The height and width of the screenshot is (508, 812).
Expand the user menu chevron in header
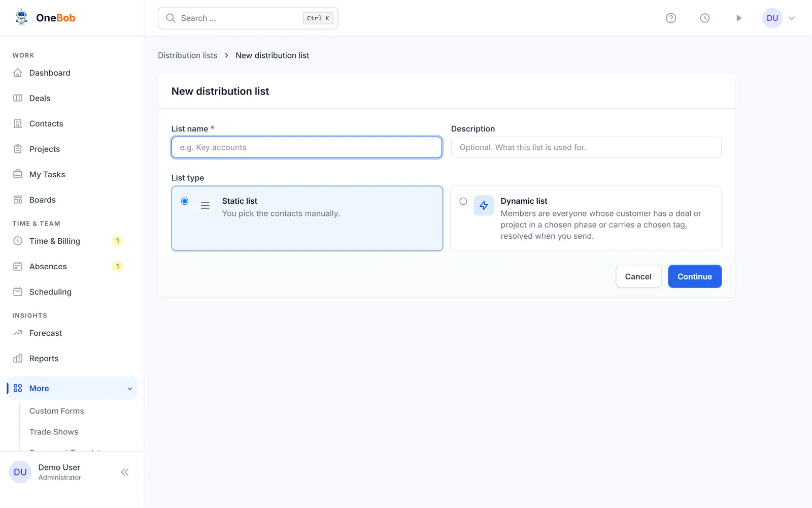pos(792,18)
